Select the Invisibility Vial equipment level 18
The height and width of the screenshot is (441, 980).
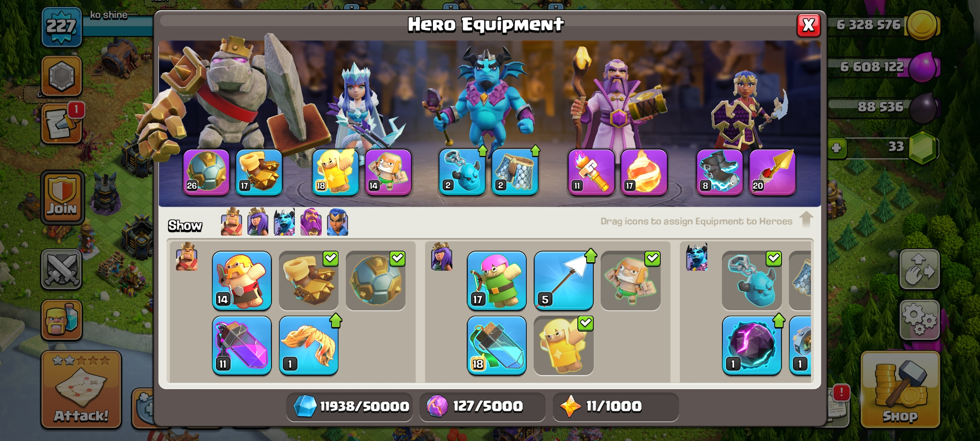[497, 345]
